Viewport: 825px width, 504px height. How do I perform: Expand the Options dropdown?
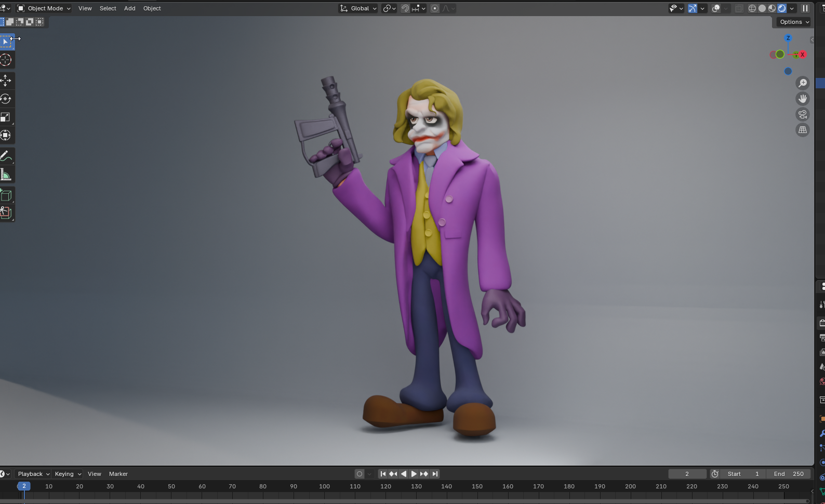click(794, 22)
